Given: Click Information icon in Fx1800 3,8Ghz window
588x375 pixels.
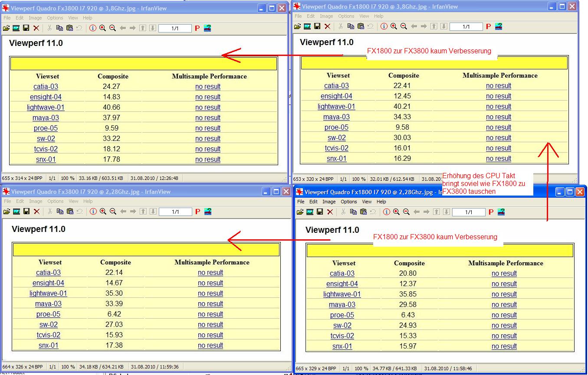Looking at the screenshot, I should click(x=384, y=26).
